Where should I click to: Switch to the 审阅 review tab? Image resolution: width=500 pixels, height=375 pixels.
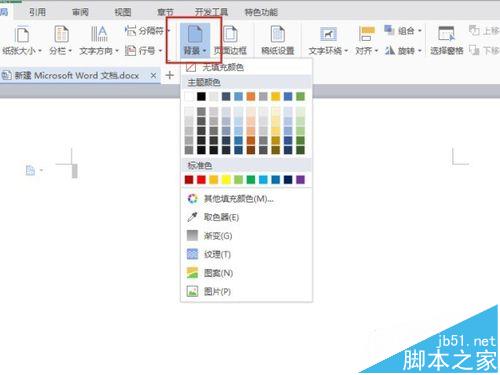(80, 12)
